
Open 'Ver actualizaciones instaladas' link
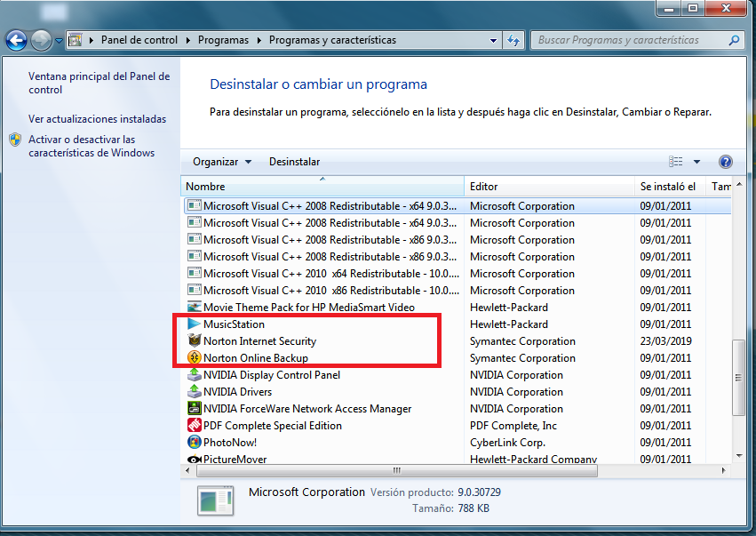pyautogui.click(x=98, y=119)
